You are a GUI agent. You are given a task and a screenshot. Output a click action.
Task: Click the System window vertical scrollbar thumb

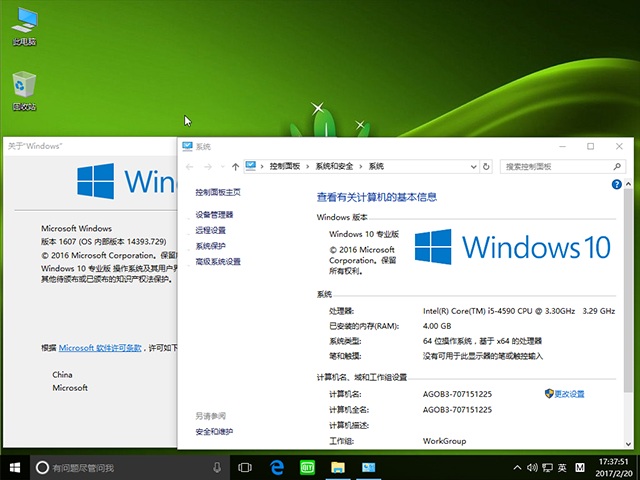pyautogui.click(x=628, y=290)
